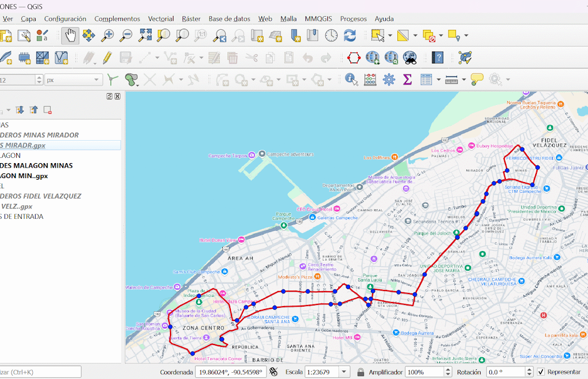
Task: Open the Field Calculator abacus icon
Action: coord(370,79)
